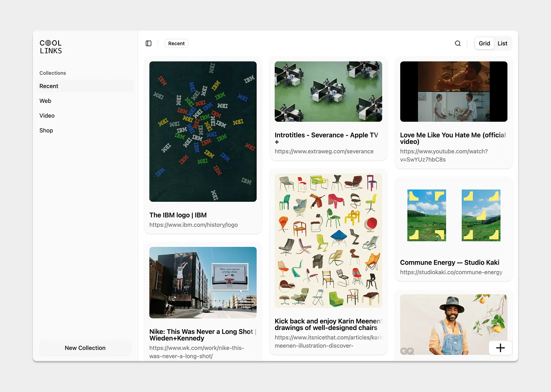Open Commune Energy landscape thumbnail
The image size is (551, 392).
[454, 216]
